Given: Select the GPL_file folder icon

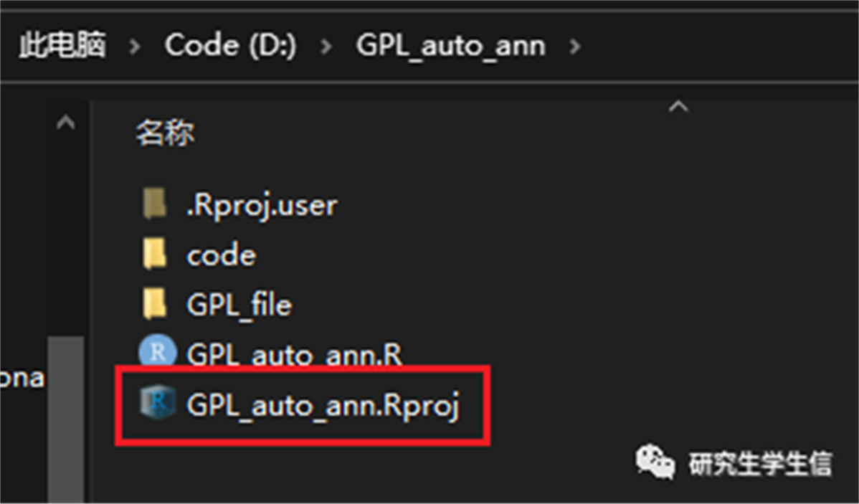Looking at the screenshot, I should [154, 303].
